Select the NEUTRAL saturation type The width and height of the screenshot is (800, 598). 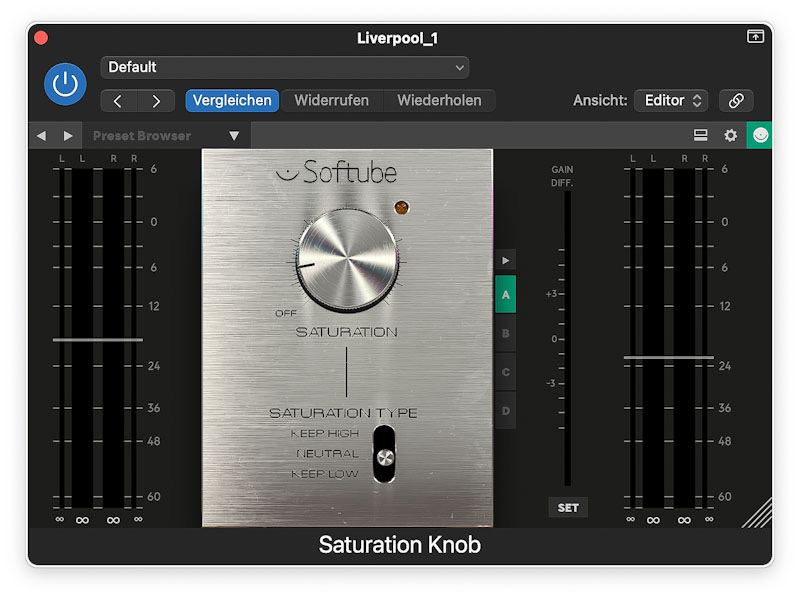(328, 454)
